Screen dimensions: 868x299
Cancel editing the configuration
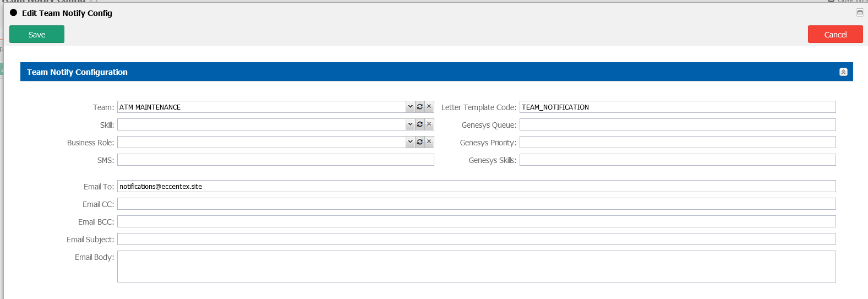pos(835,34)
